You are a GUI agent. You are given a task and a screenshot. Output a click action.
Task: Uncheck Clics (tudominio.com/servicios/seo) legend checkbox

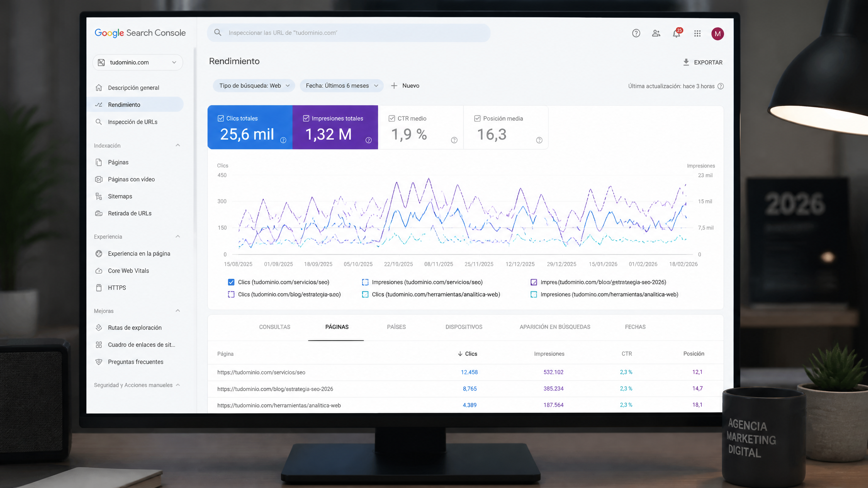(x=231, y=282)
